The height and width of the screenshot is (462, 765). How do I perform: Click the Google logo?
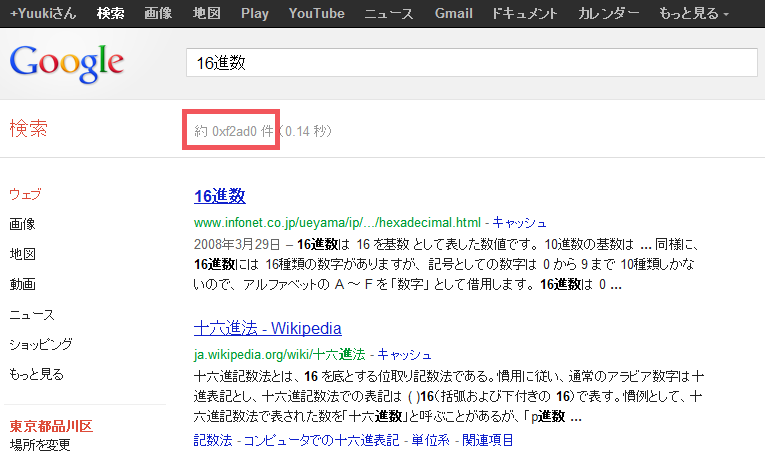tap(67, 63)
